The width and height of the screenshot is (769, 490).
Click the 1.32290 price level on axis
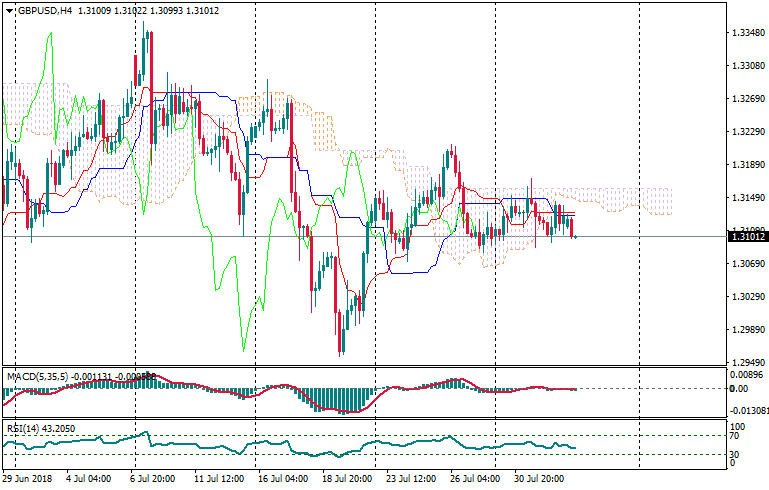pos(747,132)
